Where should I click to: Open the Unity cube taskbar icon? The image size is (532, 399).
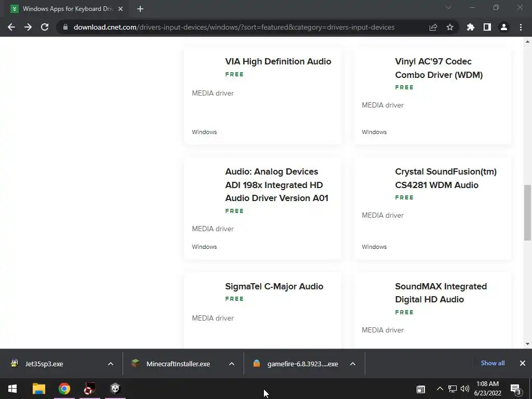(115, 389)
